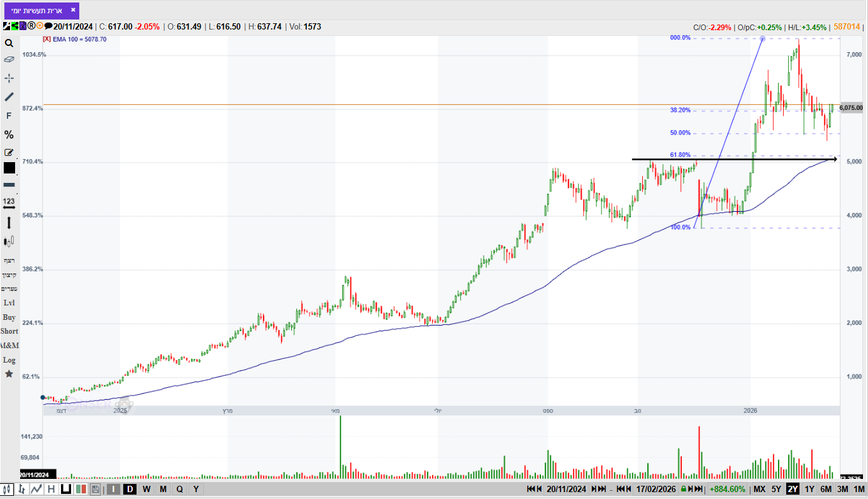868x499 pixels.
Task: Click the M&M button in the sidebar
Action: tap(9, 346)
